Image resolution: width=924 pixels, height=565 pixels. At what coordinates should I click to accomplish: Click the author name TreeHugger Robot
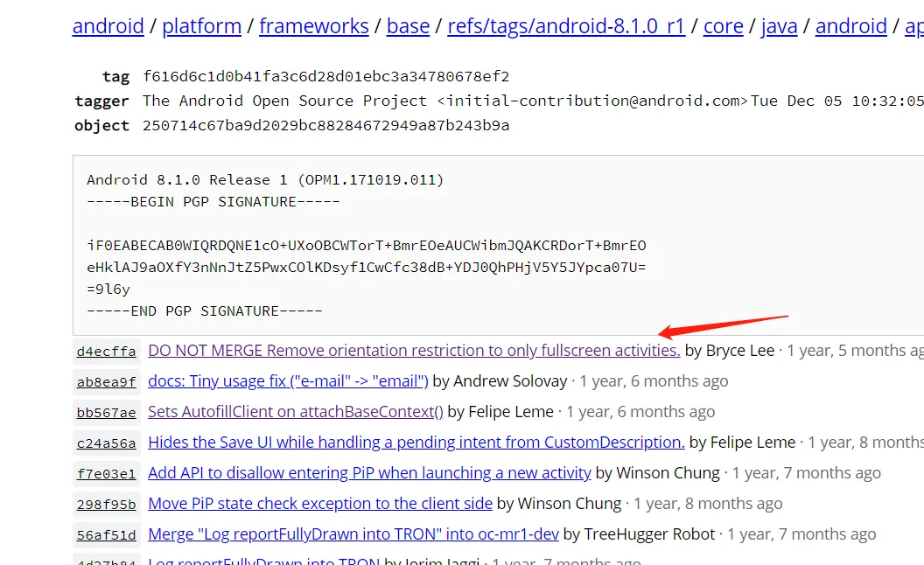coord(649,534)
